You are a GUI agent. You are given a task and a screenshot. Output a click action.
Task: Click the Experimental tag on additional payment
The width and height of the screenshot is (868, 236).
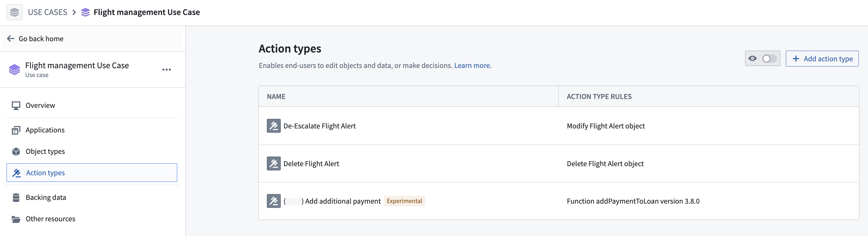[404, 201]
